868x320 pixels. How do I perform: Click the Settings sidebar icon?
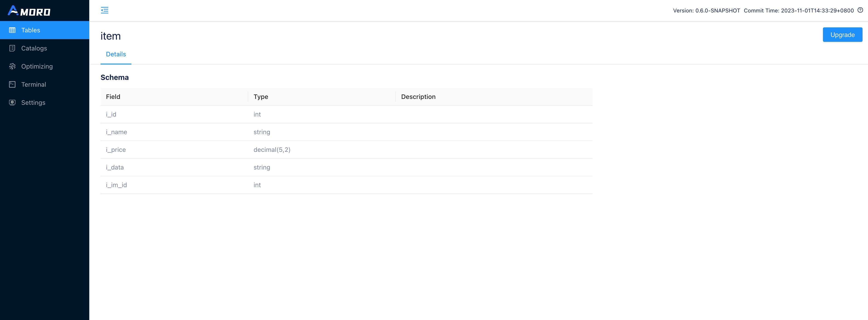click(x=12, y=103)
